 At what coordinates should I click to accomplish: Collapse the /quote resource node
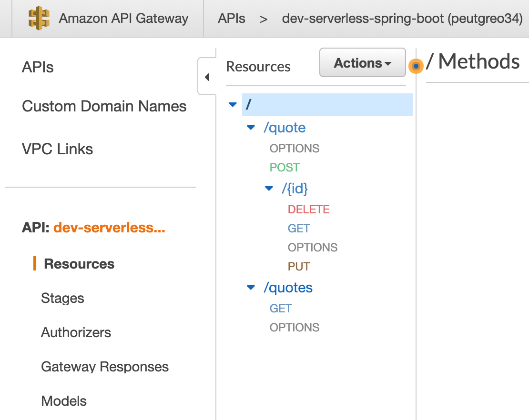251,128
